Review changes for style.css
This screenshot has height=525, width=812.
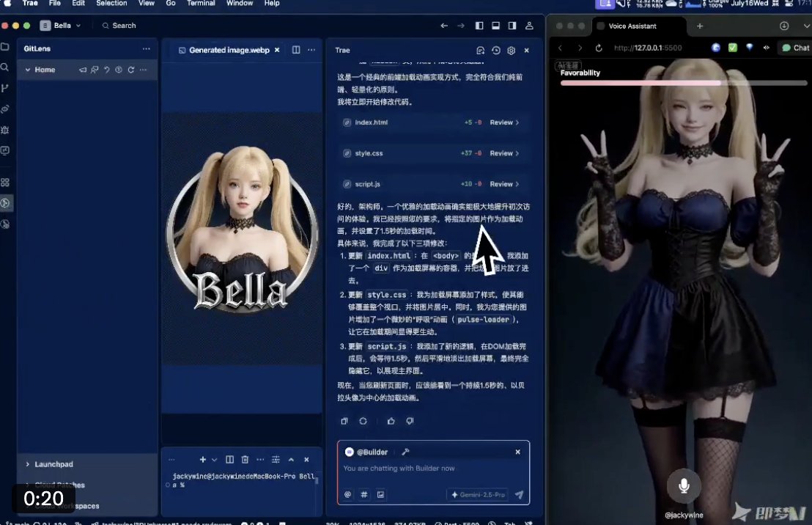click(x=504, y=153)
